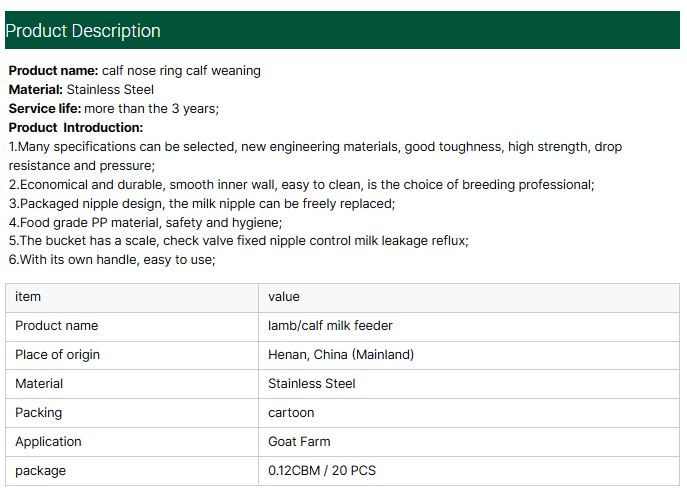The image size is (687, 489).
Task: Click the Product Description header bar
Action: pos(343,31)
